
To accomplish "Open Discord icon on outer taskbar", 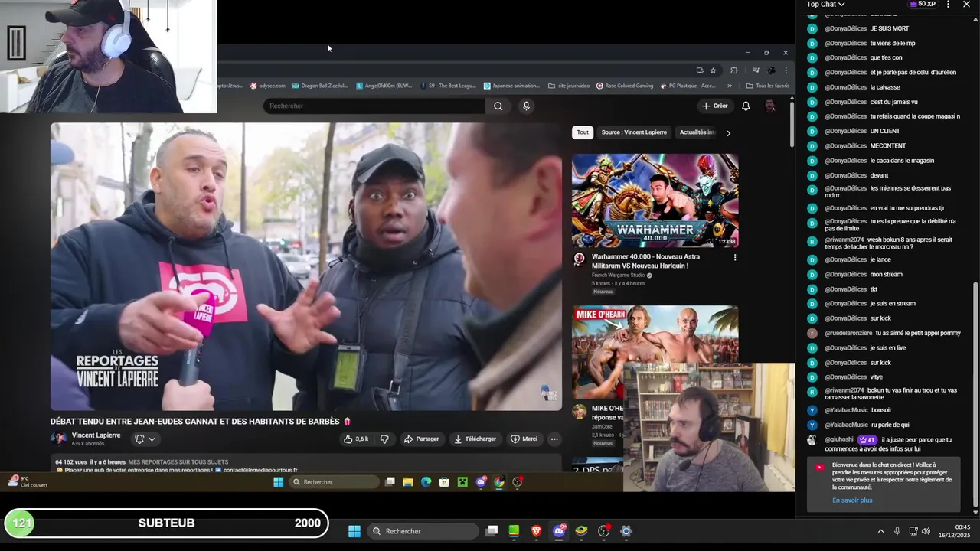I will (x=559, y=531).
